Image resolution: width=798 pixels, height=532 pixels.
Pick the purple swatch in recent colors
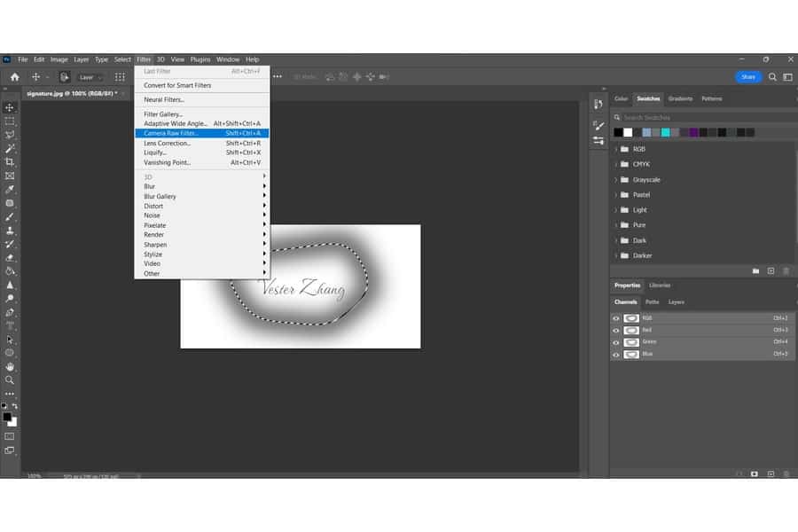tap(693, 132)
